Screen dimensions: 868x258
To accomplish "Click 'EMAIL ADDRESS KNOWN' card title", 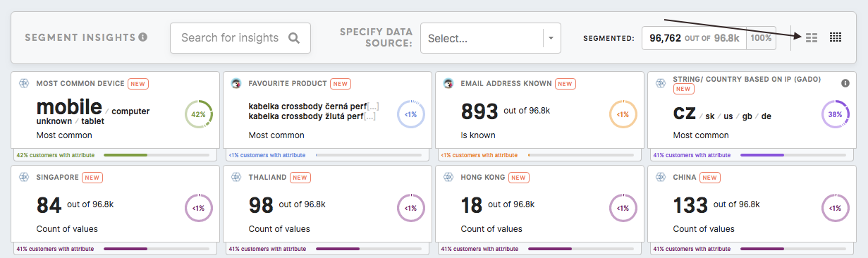I will point(506,84).
